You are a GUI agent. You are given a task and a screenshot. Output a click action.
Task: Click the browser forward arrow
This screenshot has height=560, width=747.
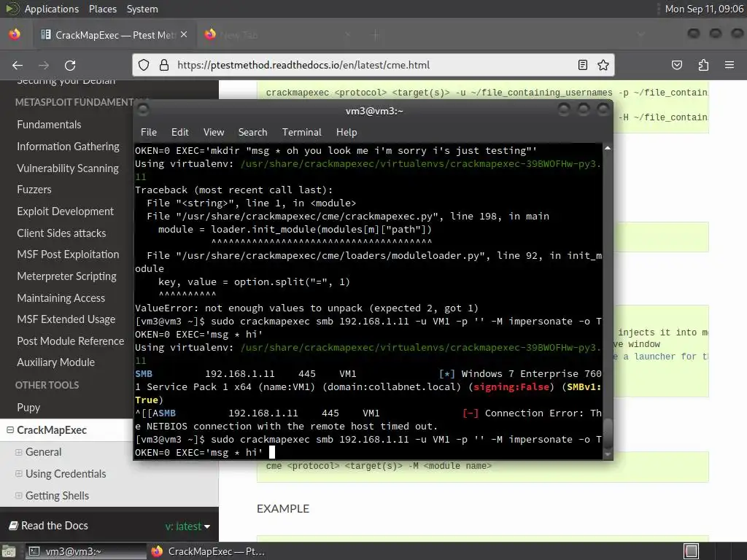pyautogui.click(x=44, y=65)
